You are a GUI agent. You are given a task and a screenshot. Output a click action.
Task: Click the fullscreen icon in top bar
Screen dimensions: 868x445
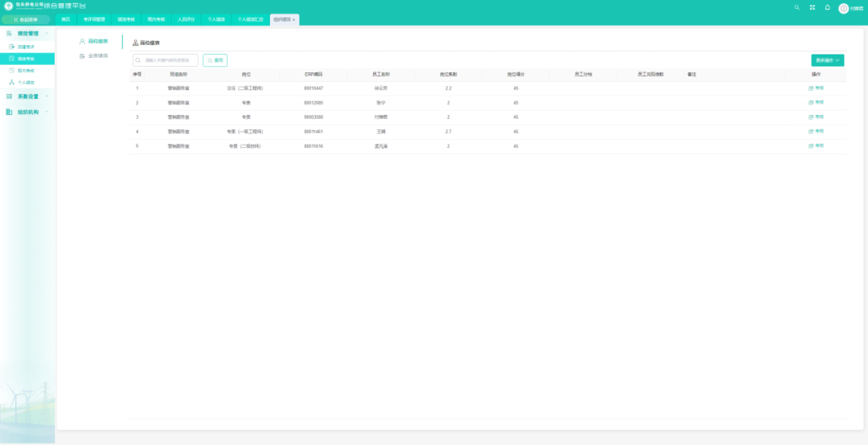813,7
